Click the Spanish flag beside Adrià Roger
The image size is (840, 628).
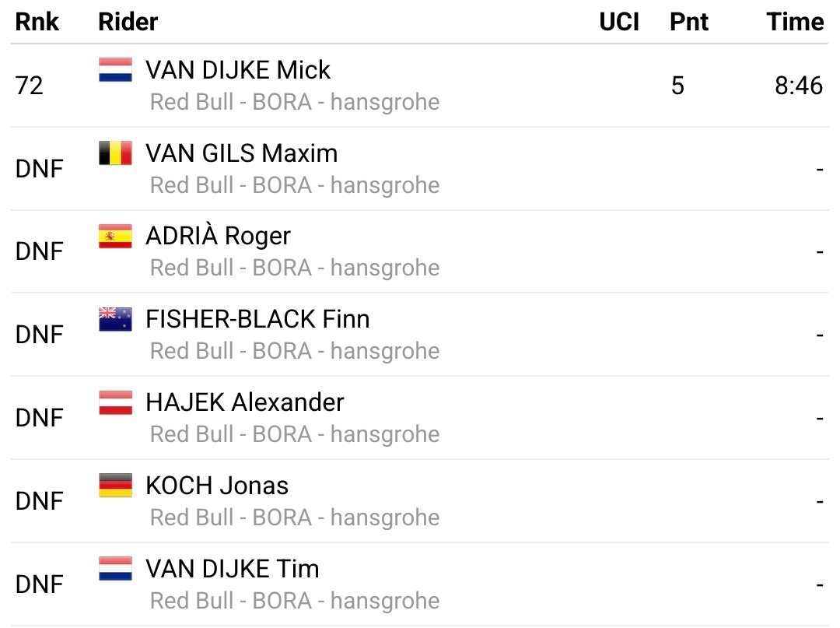(x=115, y=236)
